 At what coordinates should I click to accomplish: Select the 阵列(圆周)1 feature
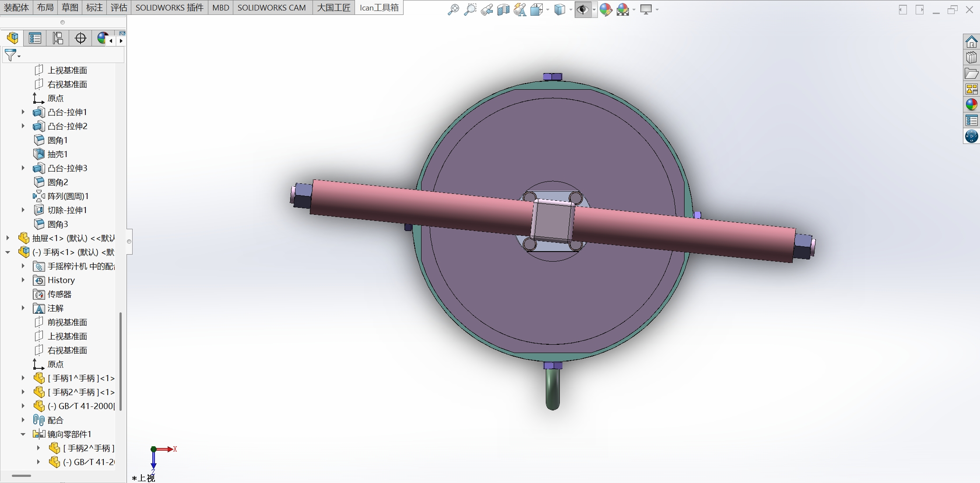(x=68, y=196)
